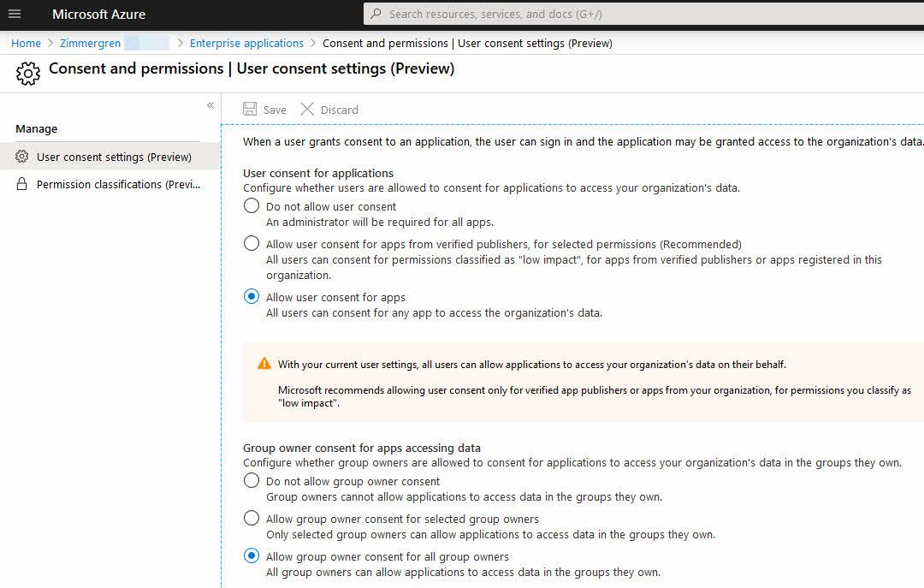Click current breadcrumb 'Consent and permissions | User consent settings'

tap(467, 43)
